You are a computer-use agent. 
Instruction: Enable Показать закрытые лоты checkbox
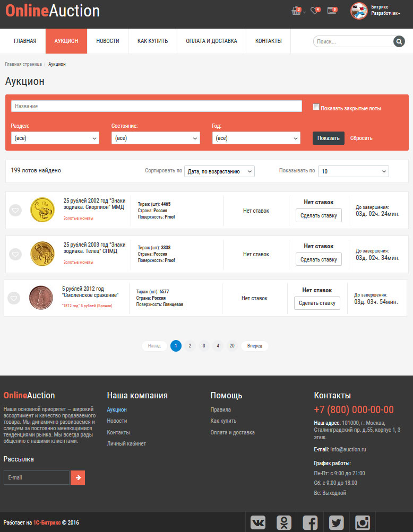pyautogui.click(x=316, y=107)
